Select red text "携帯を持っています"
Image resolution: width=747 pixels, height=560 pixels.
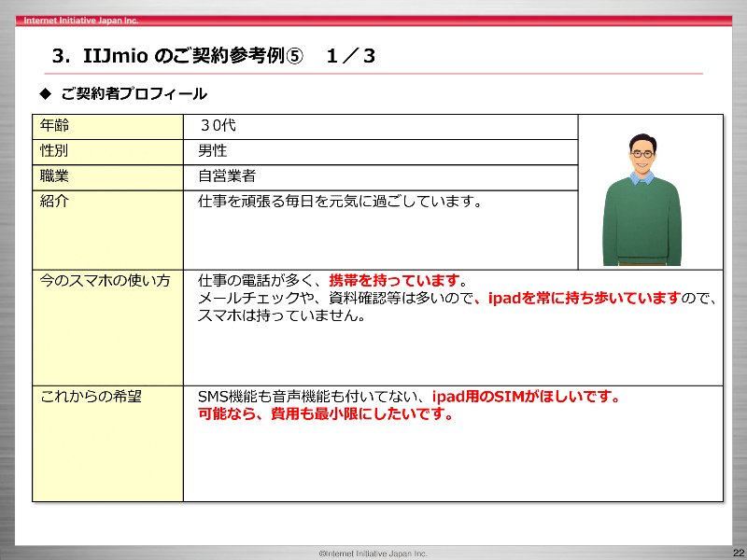click(x=394, y=280)
